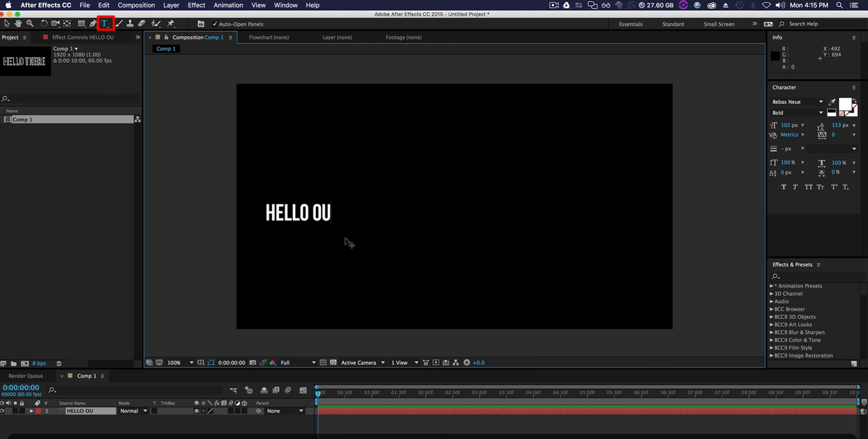The width and height of the screenshot is (868, 439).
Task: Activate the Zoom magnifier tool
Action: [x=30, y=24]
